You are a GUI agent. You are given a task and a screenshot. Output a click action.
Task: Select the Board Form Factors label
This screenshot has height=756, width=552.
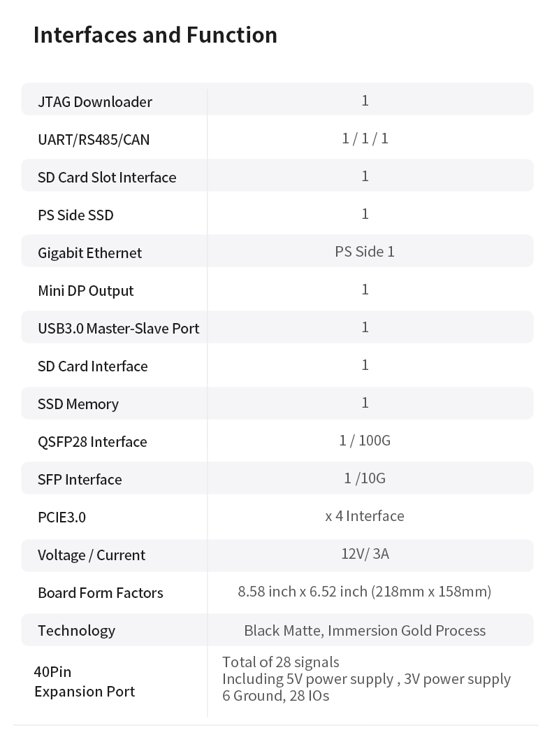[x=101, y=593]
